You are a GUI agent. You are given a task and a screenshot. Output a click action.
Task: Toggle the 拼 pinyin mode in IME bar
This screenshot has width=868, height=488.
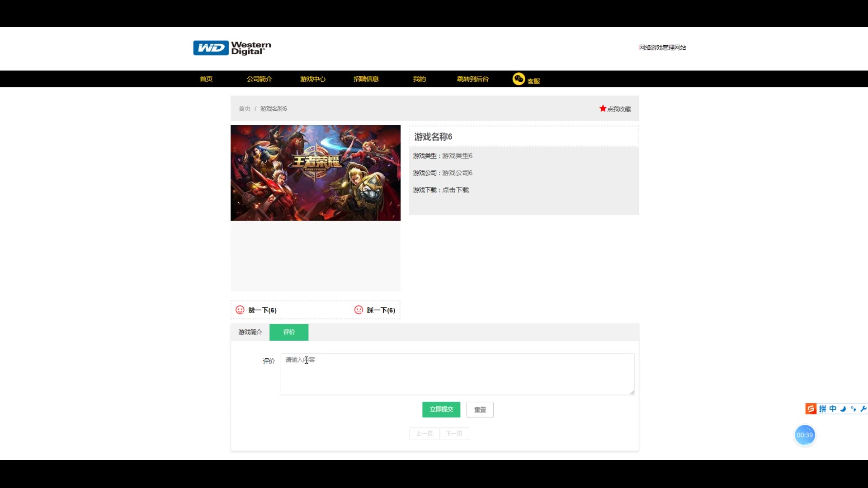point(823,409)
